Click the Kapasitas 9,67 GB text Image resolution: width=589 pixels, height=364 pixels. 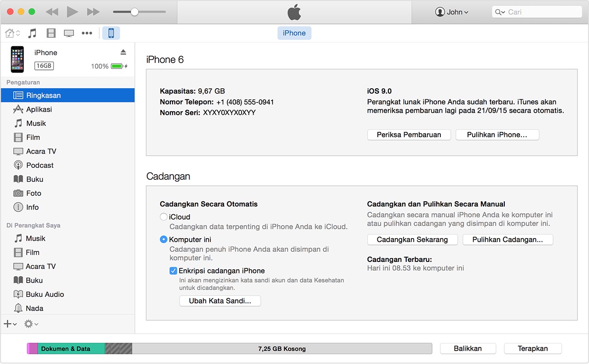coord(192,91)
